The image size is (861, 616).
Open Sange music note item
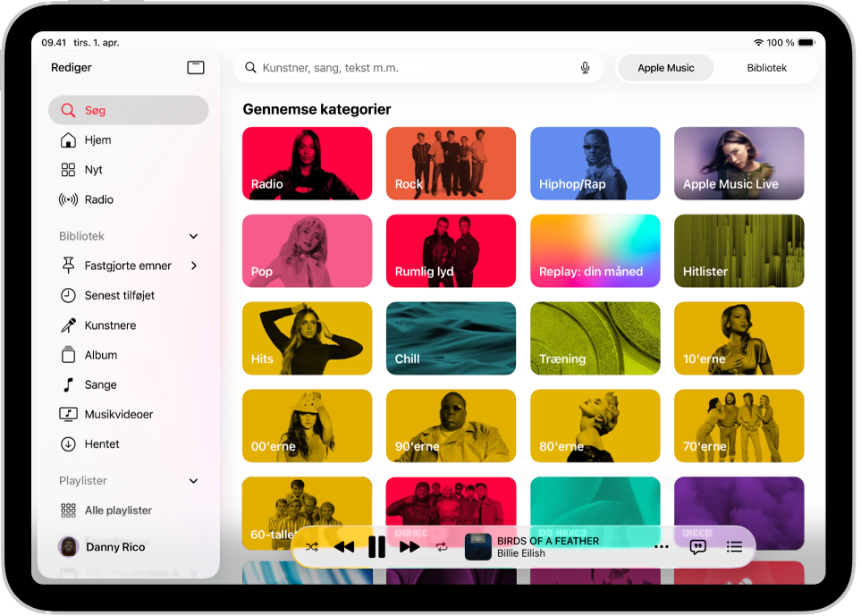(x=128, y=384)
